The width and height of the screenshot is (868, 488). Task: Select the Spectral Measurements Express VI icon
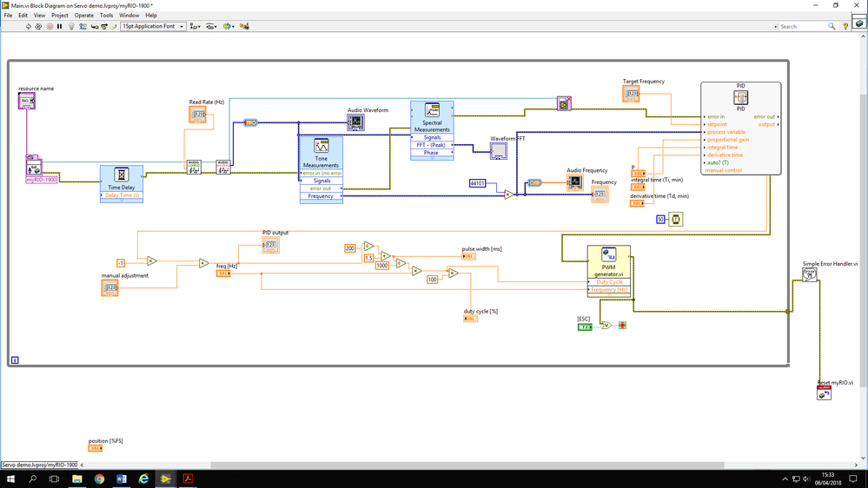[x=432, y=109]
